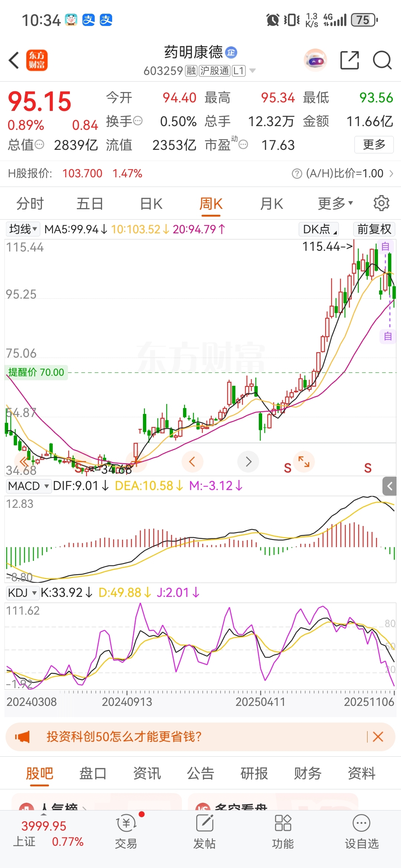401x868 pixels.
Task: Collapse side panel arrow at MACD
Action: click(390, 486)
